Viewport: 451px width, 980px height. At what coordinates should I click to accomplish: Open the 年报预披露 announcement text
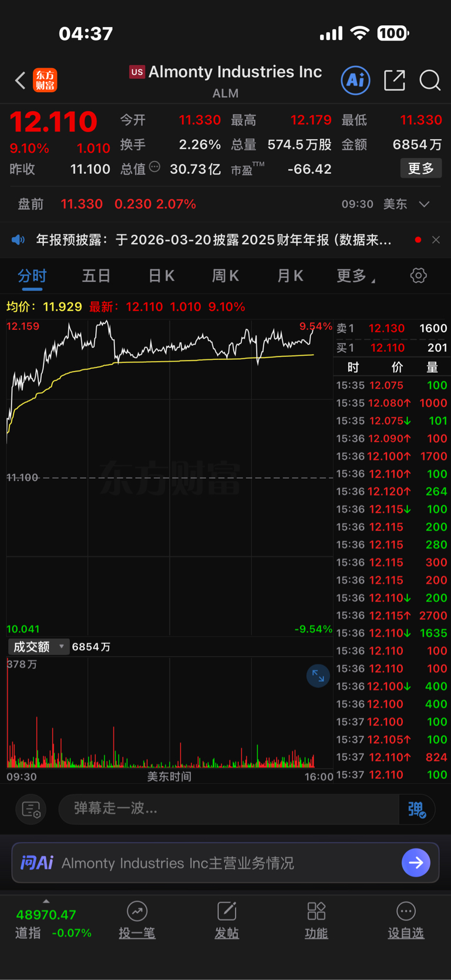pos(214,240)
